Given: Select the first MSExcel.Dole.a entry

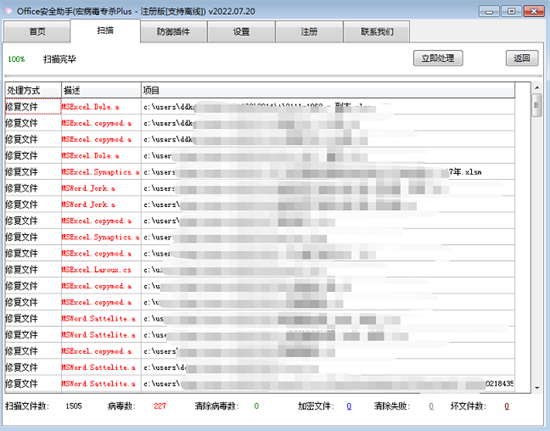Looking at the screenshot, I should [x=260, y=107].
